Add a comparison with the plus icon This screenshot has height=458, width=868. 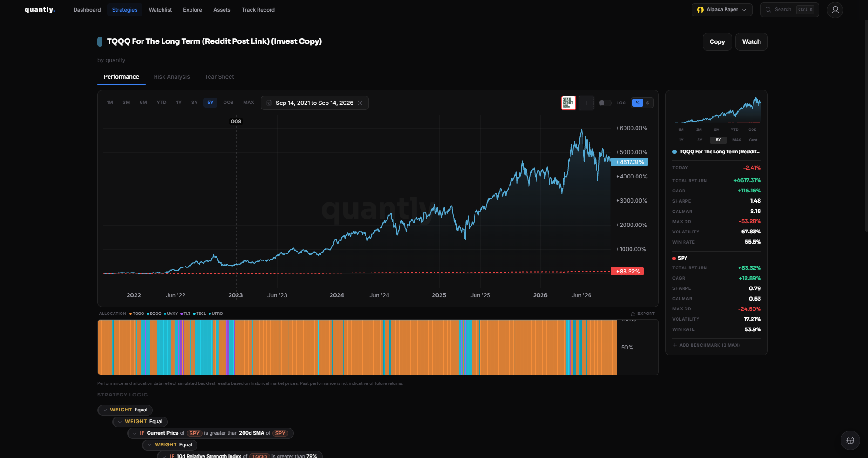(x=586, y=103)
